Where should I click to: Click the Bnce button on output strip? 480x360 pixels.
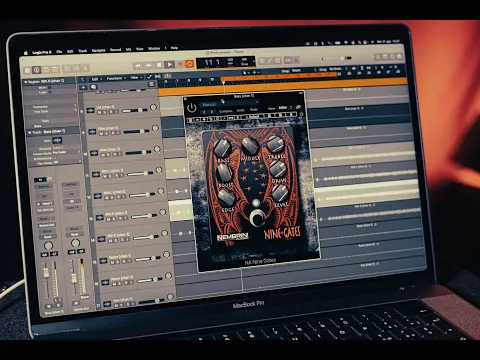[x=85, y=297]
